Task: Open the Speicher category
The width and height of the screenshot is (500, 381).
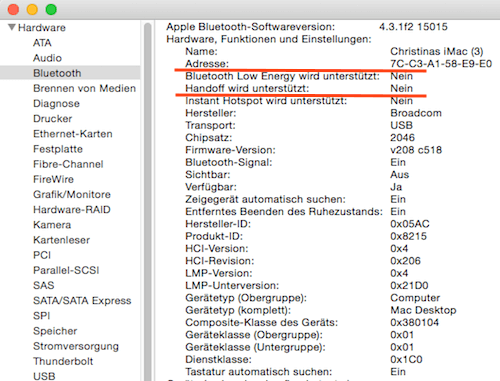Action: [x=55, y=331]
